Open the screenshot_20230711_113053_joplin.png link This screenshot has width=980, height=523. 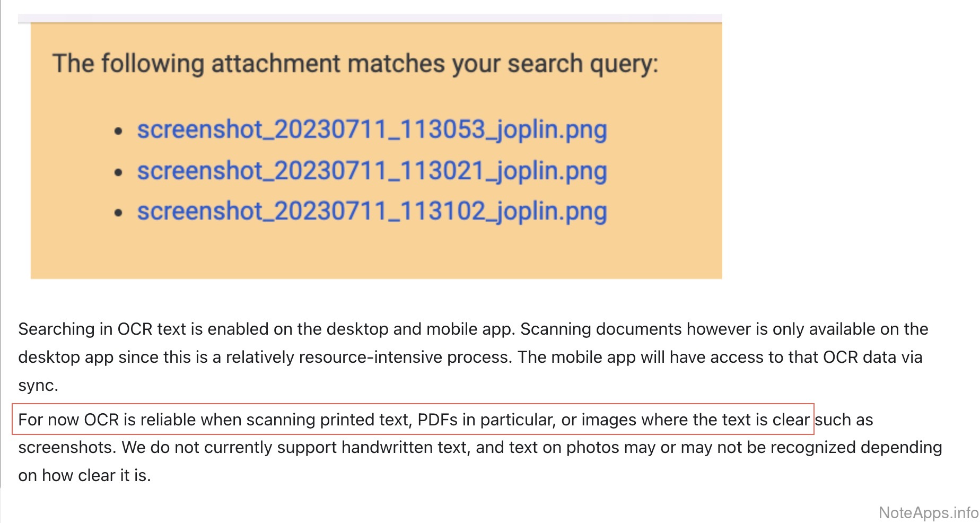(371, 130)
